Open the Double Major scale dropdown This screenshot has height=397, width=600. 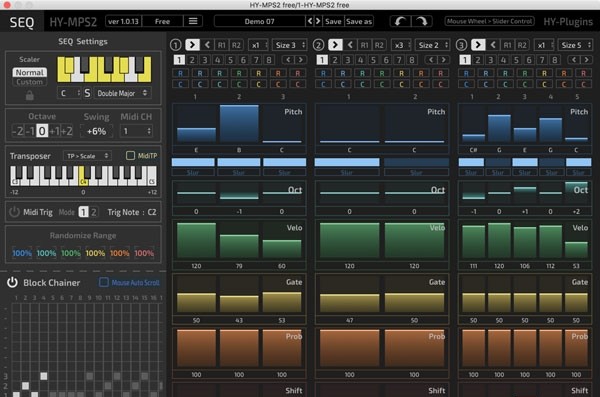[x=122, y=93]
